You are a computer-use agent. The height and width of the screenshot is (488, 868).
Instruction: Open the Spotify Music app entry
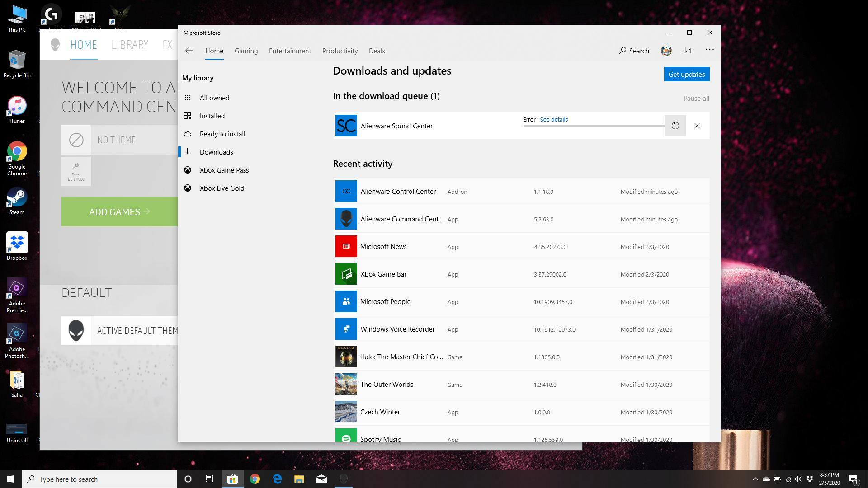coord(380,438)
